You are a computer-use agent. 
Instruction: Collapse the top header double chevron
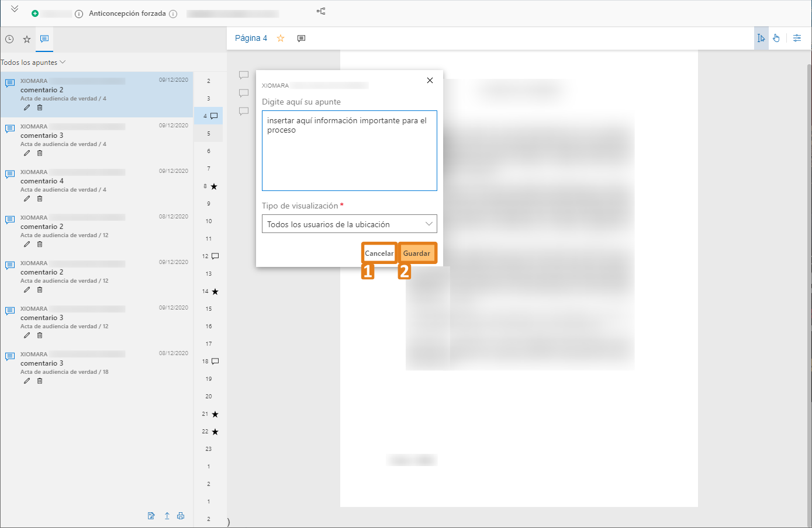pyautogui.click(x=15, y=9)
